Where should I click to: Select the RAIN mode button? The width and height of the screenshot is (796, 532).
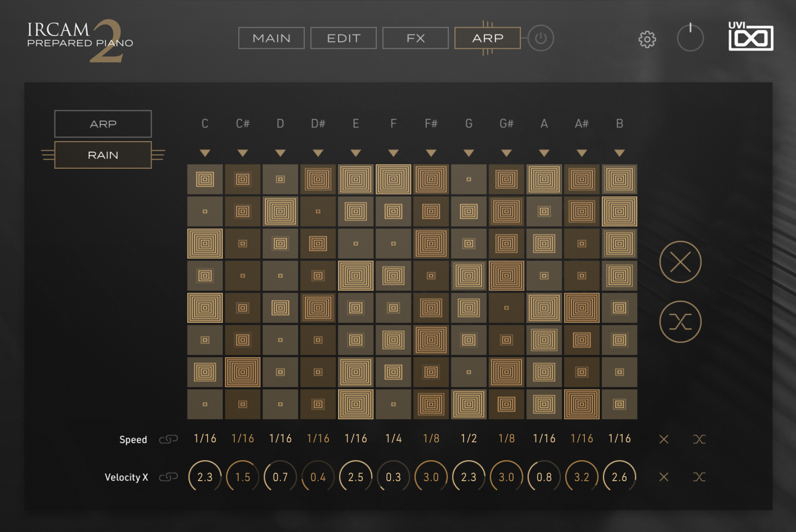103,155
